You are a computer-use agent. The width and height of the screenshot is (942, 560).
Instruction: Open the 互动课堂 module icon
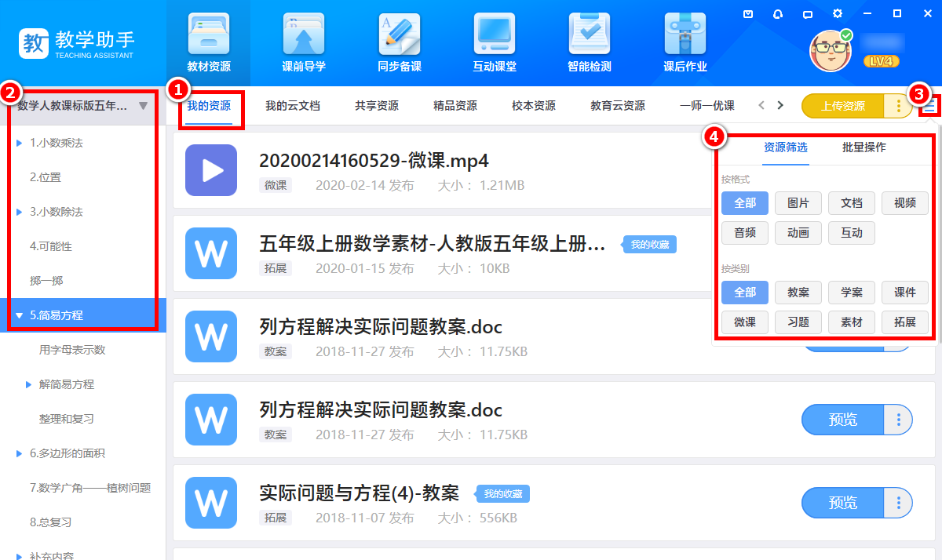pos(495,35)
